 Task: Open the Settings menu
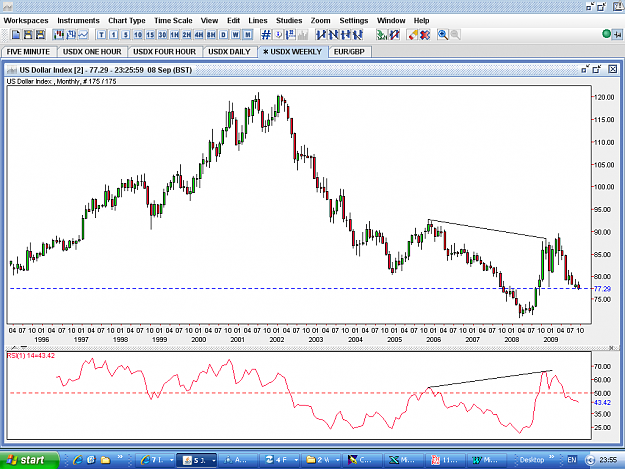click(x=354, y=20)
